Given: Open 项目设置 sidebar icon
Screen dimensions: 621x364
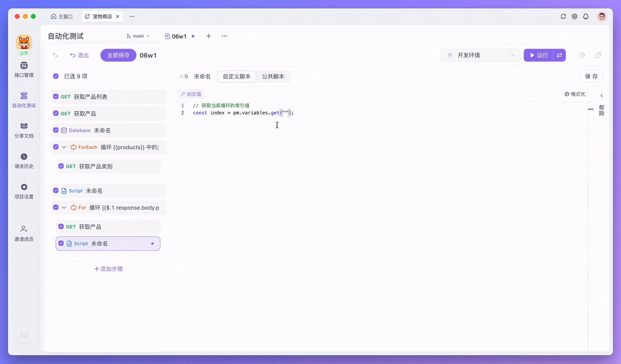Looking at the screenshot, I should point(24,187).
